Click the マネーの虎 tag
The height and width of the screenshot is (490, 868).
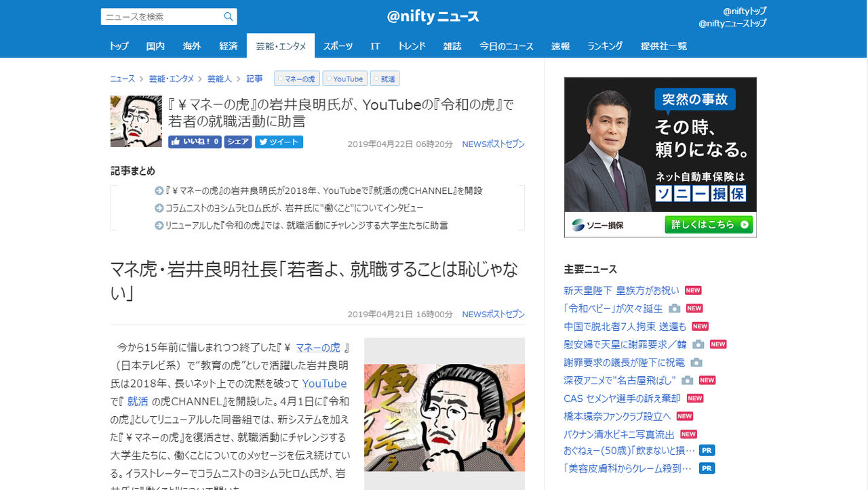coord(296,79)
